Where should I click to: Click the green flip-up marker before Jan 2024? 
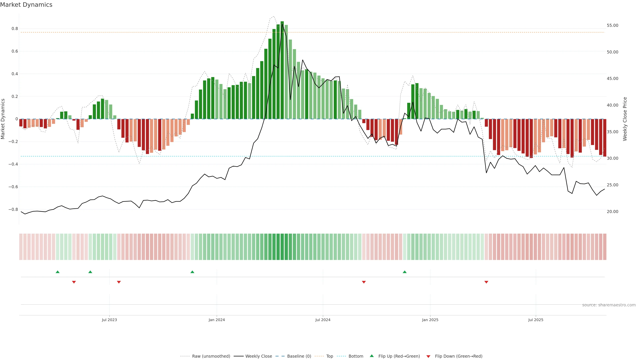click(x=192, y=272)
